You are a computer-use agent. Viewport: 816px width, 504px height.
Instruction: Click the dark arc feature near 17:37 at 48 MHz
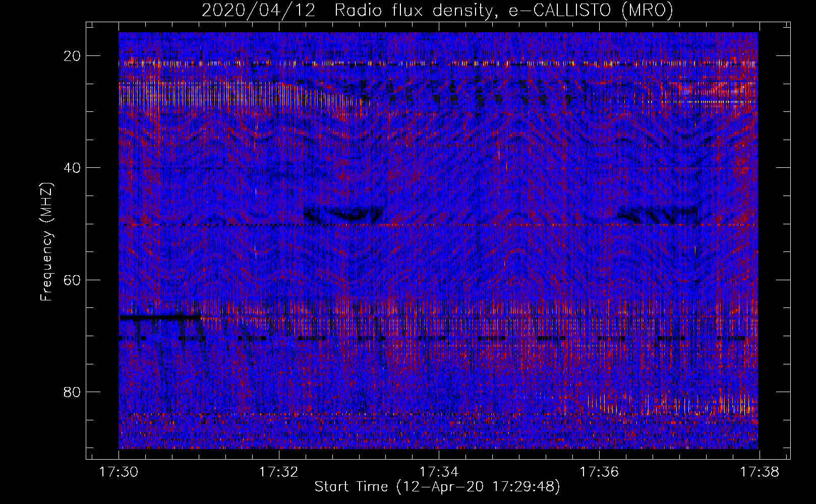(659, 214)
